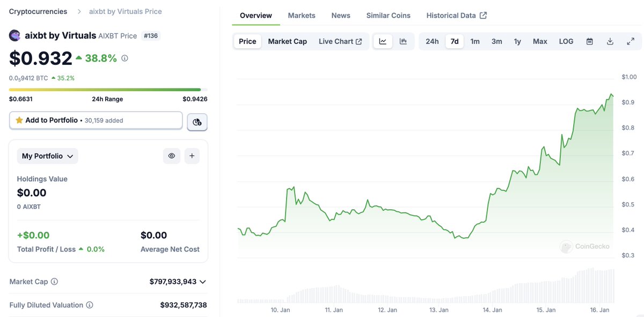Click the Average Net Cost label

170,249
